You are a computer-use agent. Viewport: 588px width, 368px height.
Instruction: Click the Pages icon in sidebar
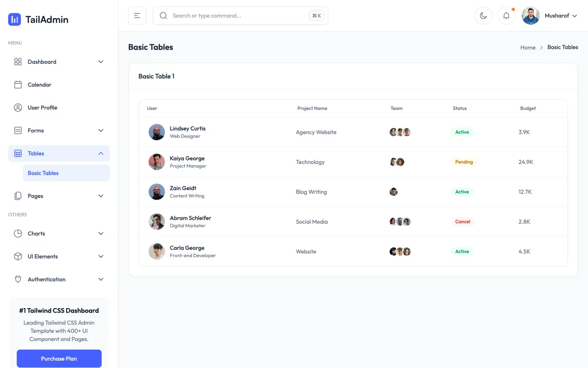tap(18, 196)
